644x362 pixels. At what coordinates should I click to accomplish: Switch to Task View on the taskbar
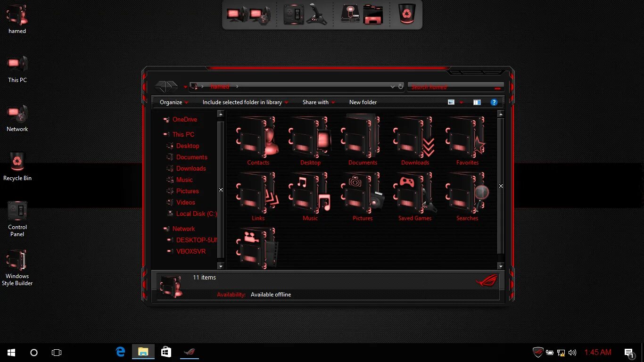(x=56, y=352)
